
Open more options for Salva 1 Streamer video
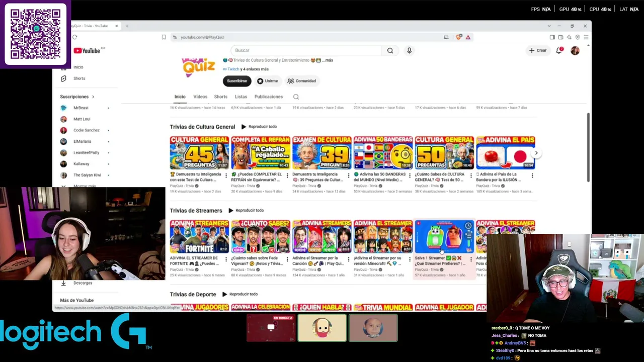coord(471,259)
